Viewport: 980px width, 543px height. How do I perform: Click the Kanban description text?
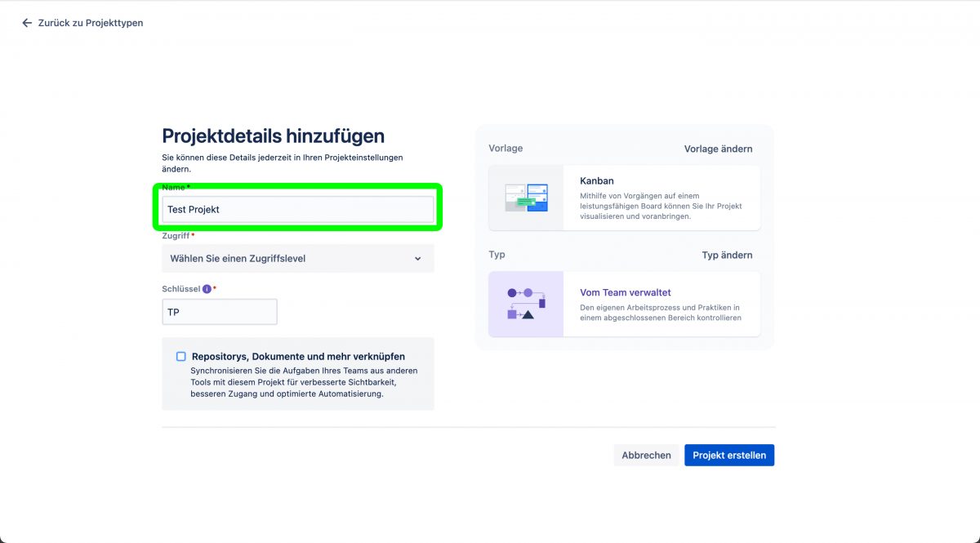661,206
